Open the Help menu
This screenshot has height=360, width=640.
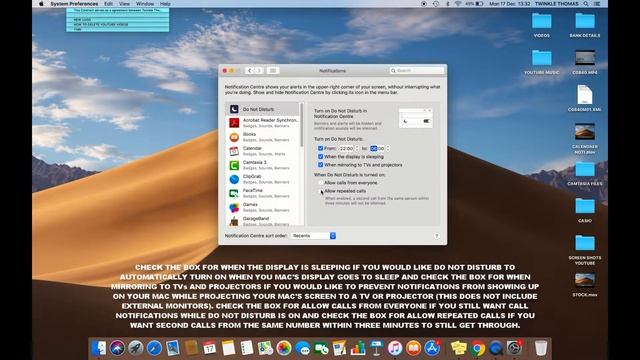[165, 4]
